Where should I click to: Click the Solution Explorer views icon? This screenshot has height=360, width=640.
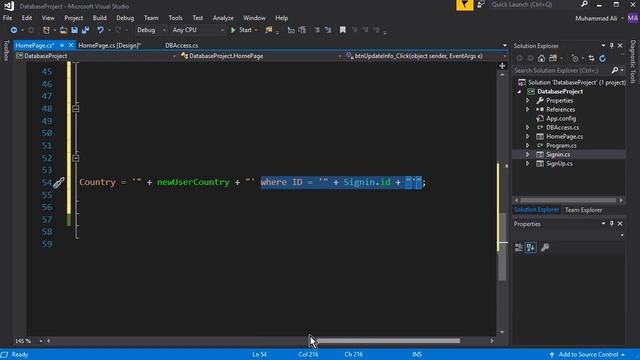coord(553,58)
